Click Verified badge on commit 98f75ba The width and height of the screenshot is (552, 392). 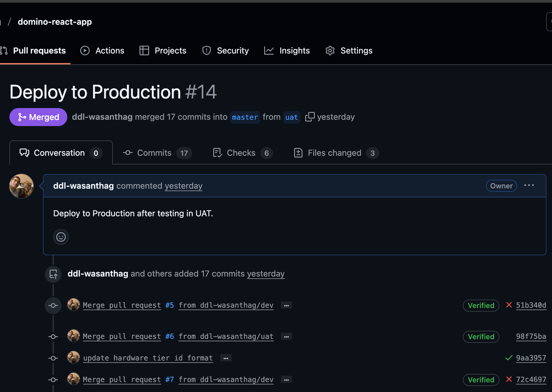pyautogui.click(x=481, y=336)
